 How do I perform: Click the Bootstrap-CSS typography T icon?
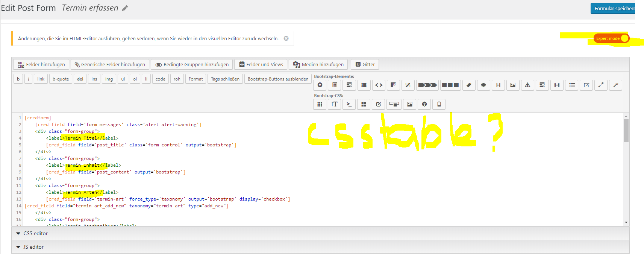334,104
